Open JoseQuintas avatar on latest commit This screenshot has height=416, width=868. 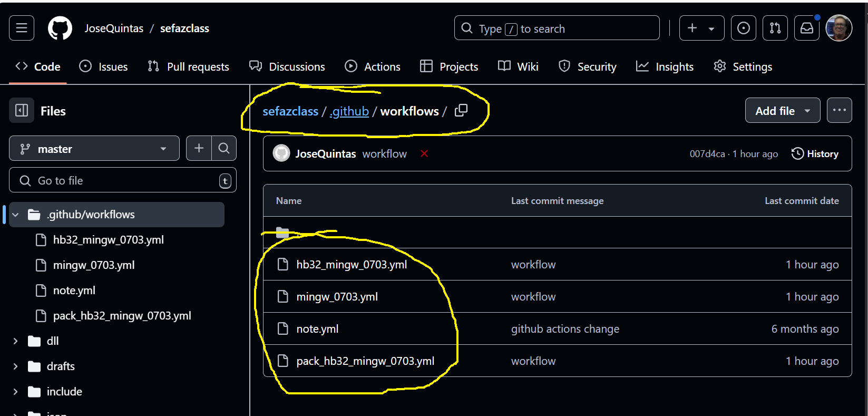point(281,153)
